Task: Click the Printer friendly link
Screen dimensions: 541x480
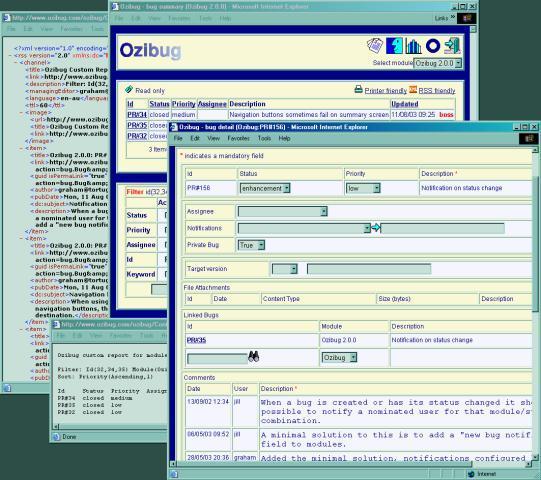Action: [x=386, y=90]
